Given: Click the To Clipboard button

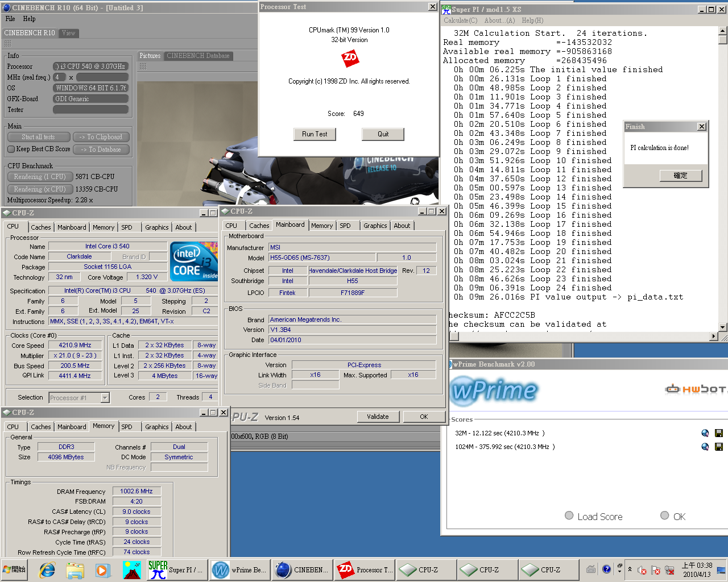Looking at the screenshot, I should 101,137.
